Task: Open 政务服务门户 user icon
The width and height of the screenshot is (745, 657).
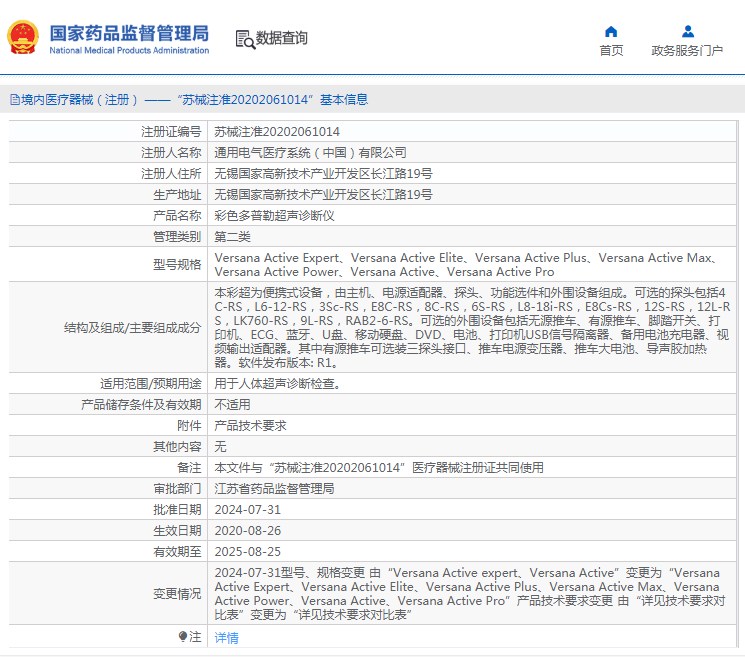Action: coord(688,31)
